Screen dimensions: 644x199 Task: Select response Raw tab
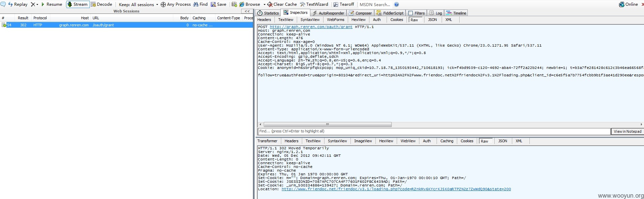(485, 141)
